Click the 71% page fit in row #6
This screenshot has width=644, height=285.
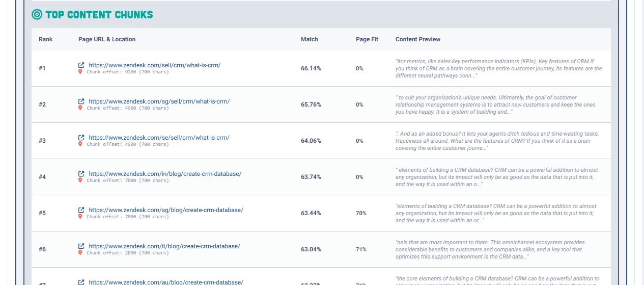click(x=361, y=249)
